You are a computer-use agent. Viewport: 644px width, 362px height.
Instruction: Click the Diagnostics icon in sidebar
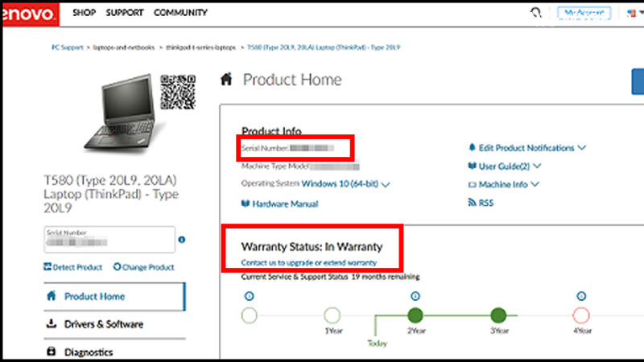click(x=52, y=352)
